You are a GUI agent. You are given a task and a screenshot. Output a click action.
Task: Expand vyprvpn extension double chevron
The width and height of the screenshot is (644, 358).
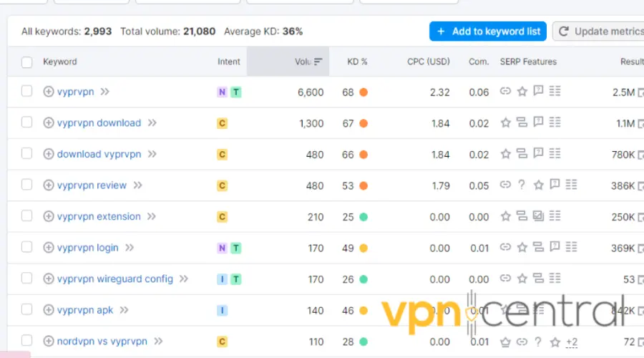(x=152, y=216)
